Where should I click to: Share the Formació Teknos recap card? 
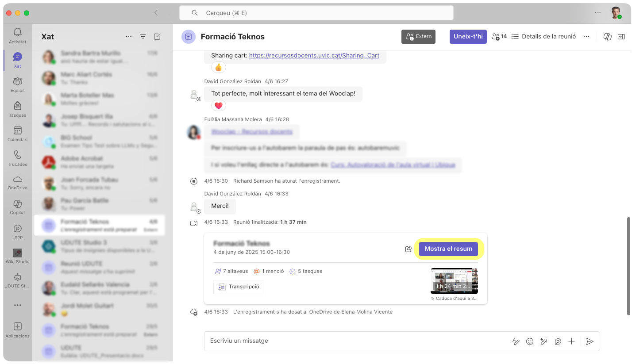point(408,249)
